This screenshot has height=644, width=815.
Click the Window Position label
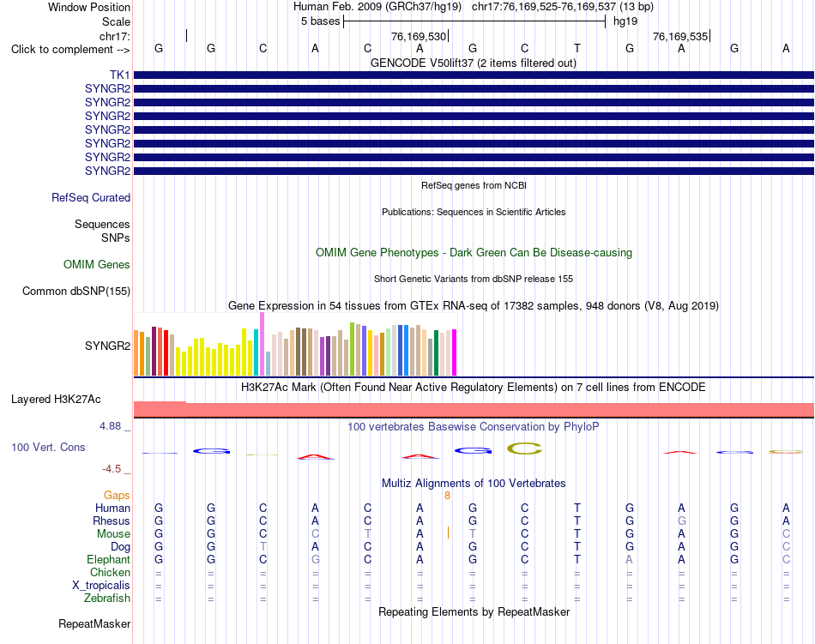coord(89,7)
